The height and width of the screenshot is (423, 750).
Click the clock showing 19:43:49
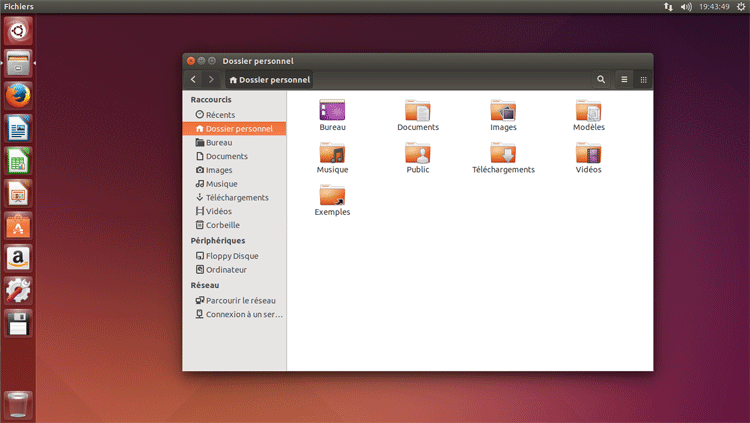(x=714, y=7)
